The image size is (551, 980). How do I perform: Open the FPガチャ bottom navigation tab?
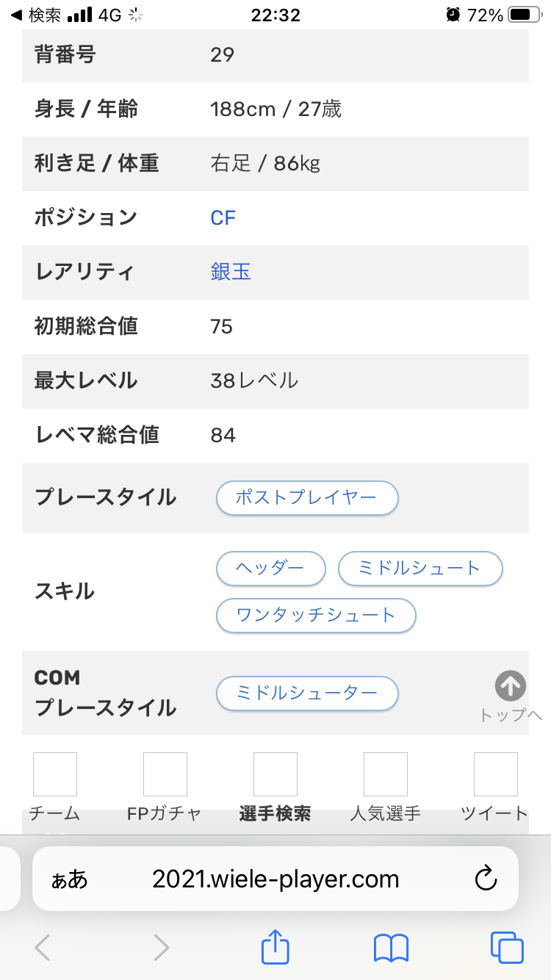pos(165,787)
